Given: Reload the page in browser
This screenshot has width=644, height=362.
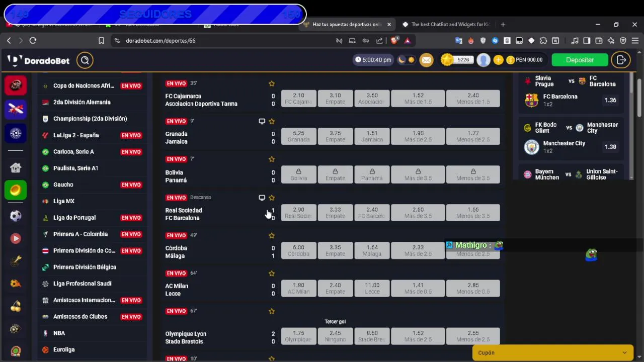Looking at the screenshot, I should (33, 40).
